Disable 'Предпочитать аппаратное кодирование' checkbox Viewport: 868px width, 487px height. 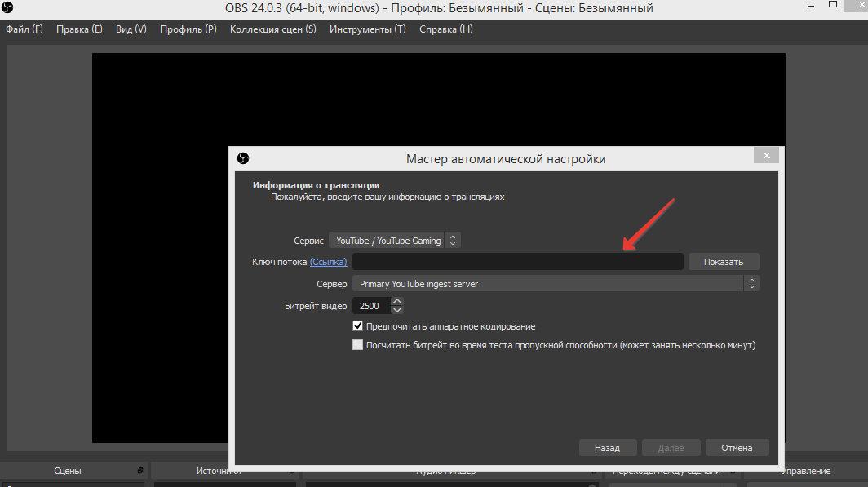(357, 326)
